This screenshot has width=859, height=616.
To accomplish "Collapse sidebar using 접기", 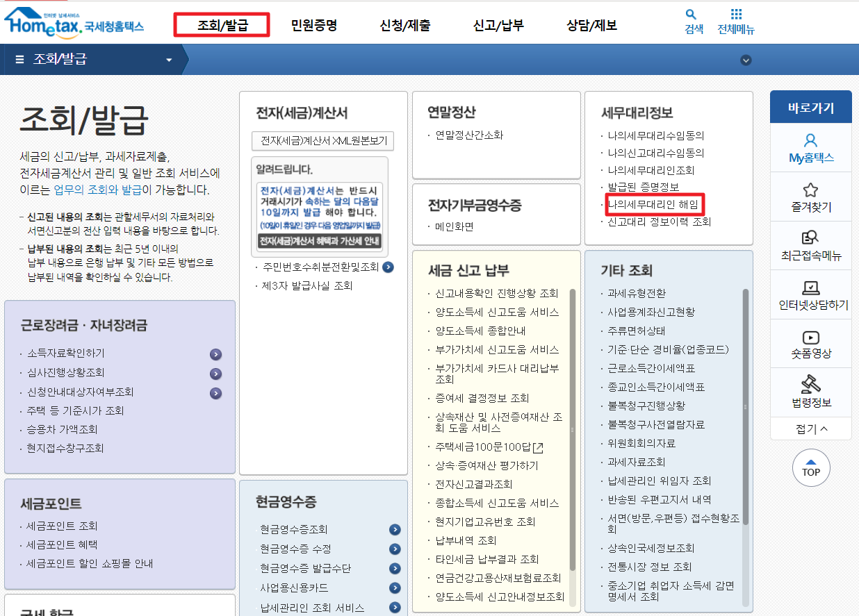I will click(810, 429).
